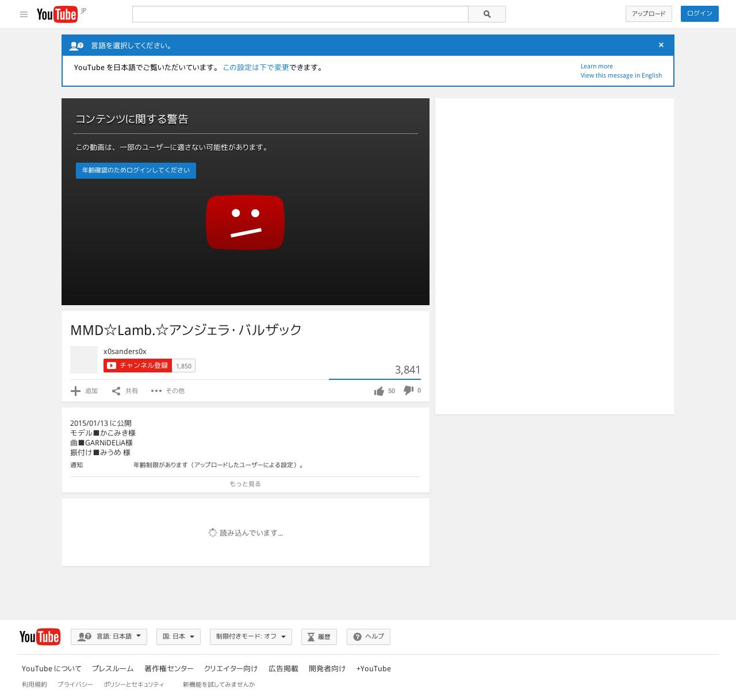
Task: Open クリエイター向け footer link
Action: [x=231, y=668]
